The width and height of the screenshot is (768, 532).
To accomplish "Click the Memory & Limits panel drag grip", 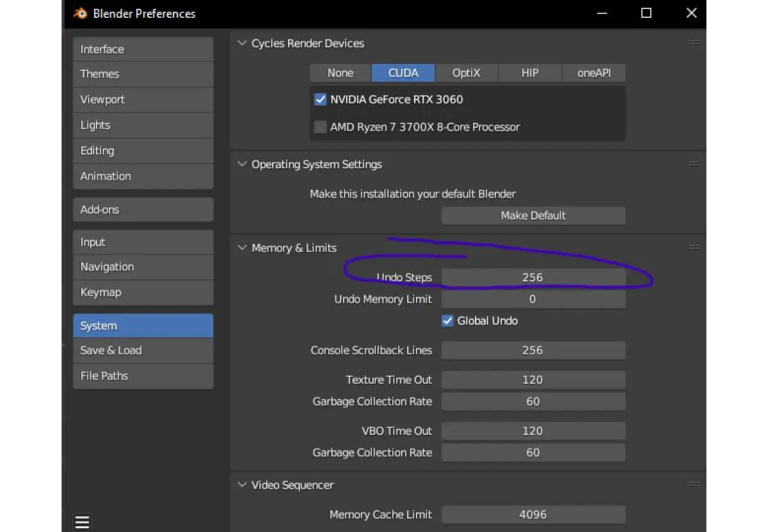I will 694,247.
